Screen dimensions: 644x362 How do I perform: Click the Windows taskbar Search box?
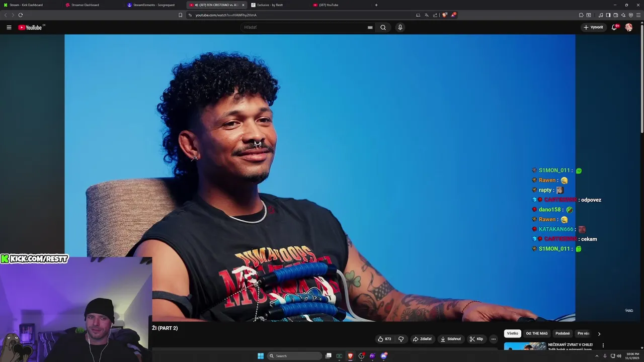(x=294, y=356)
